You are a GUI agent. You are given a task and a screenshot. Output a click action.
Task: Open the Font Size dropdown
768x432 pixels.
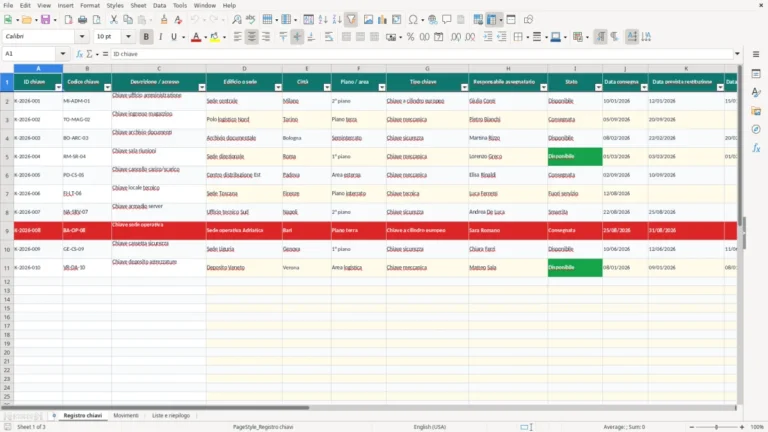tap(128, 36)
